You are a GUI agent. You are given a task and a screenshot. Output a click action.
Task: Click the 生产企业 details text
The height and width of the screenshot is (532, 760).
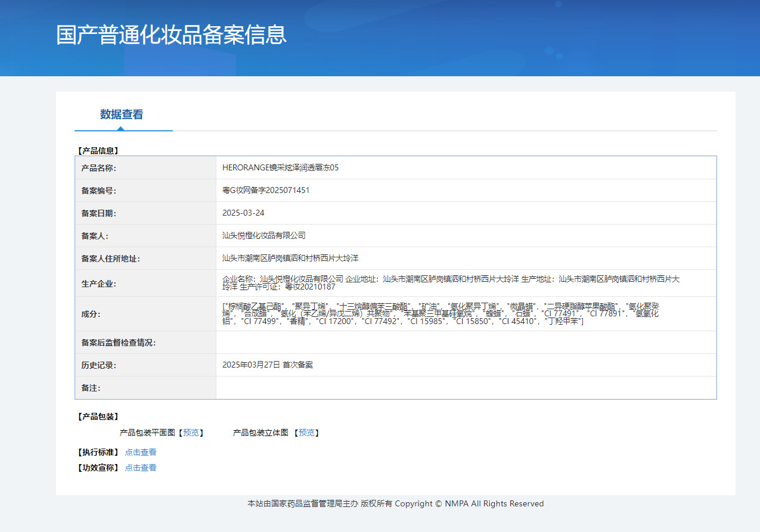coord(451,282)
